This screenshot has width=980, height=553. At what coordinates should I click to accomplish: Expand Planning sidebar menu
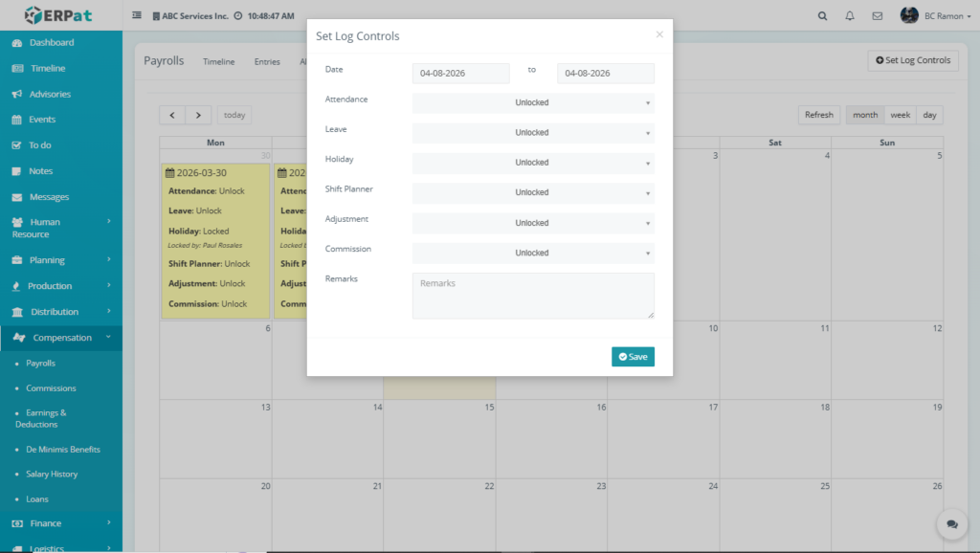coord(61,260)
